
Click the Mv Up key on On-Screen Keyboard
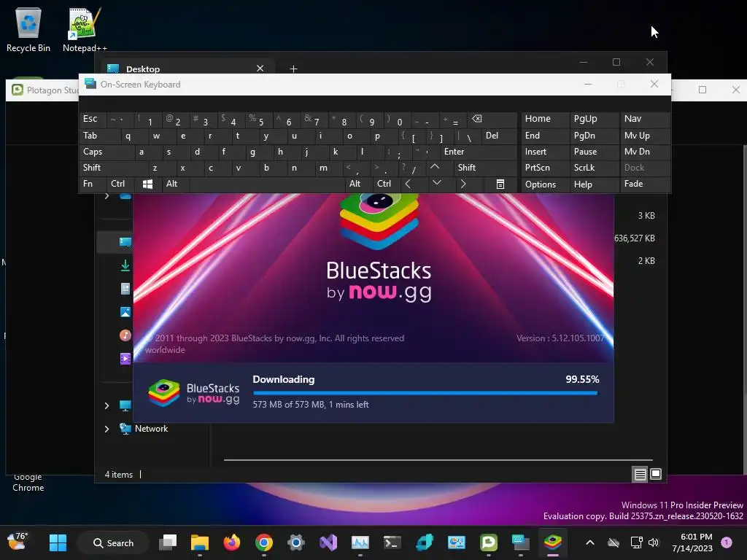[645, 136]
